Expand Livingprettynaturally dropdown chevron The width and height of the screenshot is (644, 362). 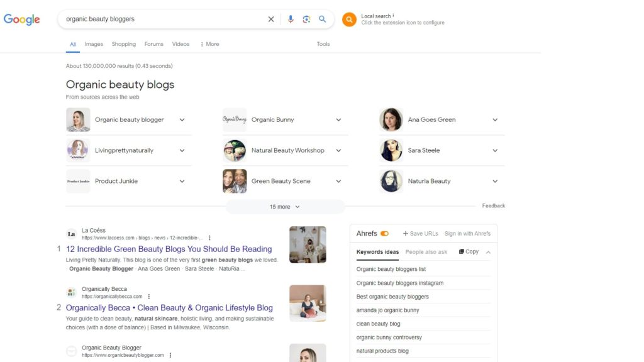[x=182, y=151]
